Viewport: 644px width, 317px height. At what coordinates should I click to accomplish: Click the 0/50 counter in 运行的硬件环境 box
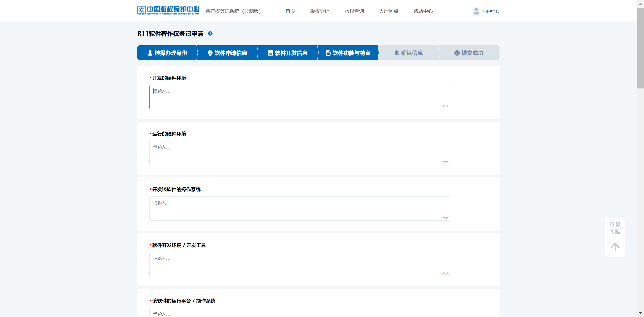[x=445, y=162]
